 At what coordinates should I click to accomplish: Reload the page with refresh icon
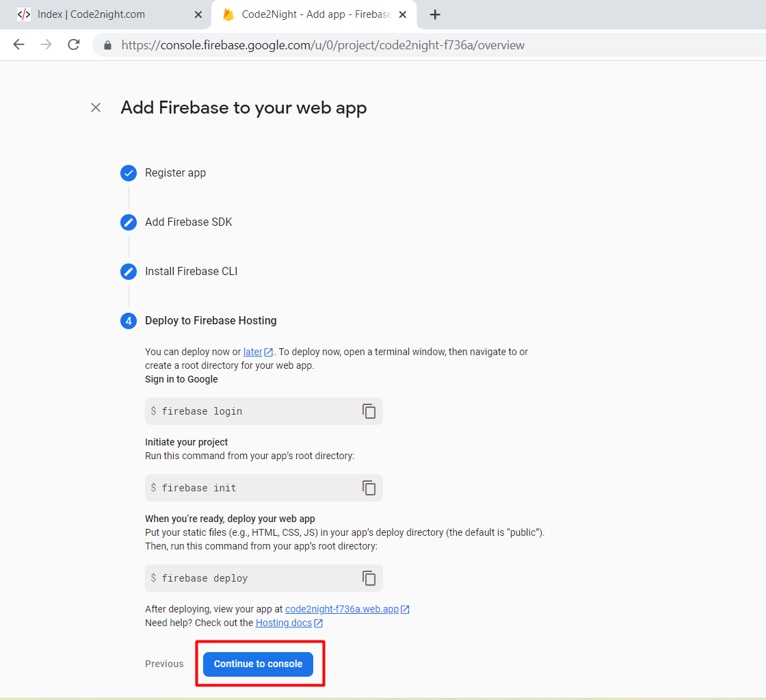(x=74, y=45)
